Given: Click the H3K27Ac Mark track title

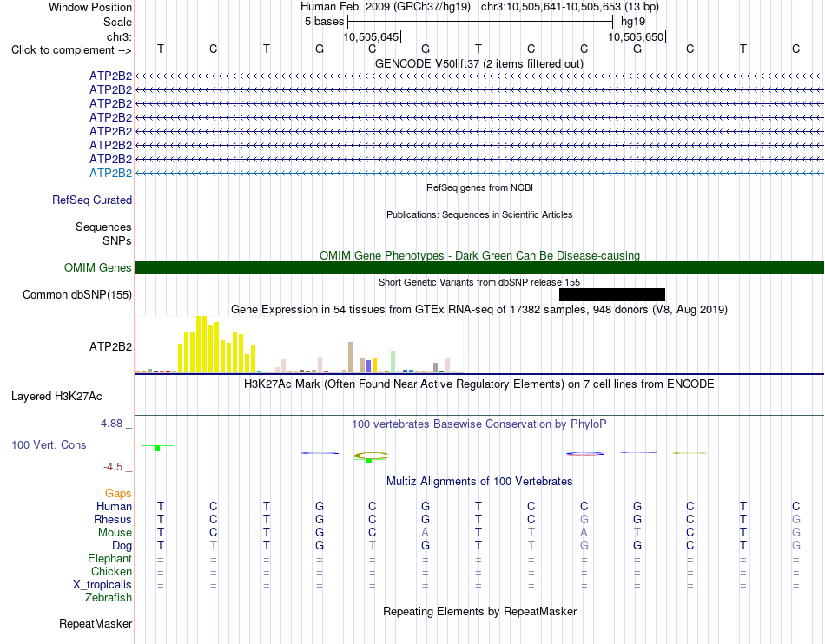Looking at the screenshot, I should [x=479, y=384].
